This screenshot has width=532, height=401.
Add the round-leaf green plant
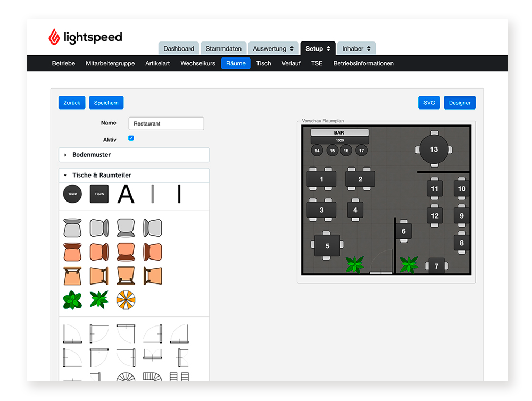pos(72,300)
